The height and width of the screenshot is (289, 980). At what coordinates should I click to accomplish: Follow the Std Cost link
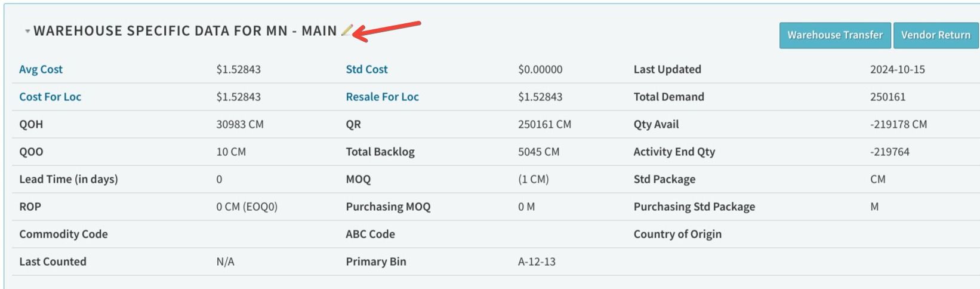pos(366,69)
